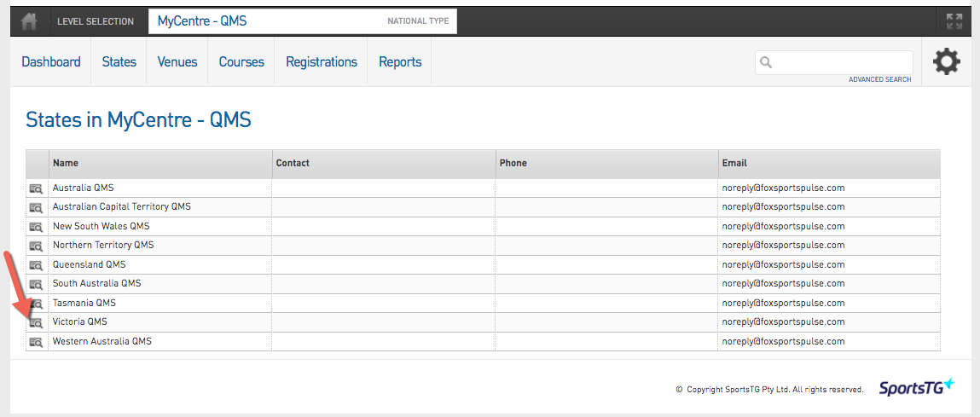Open the Dashboard menu
The image size is (980, 417).
click(x=51, y=62)
